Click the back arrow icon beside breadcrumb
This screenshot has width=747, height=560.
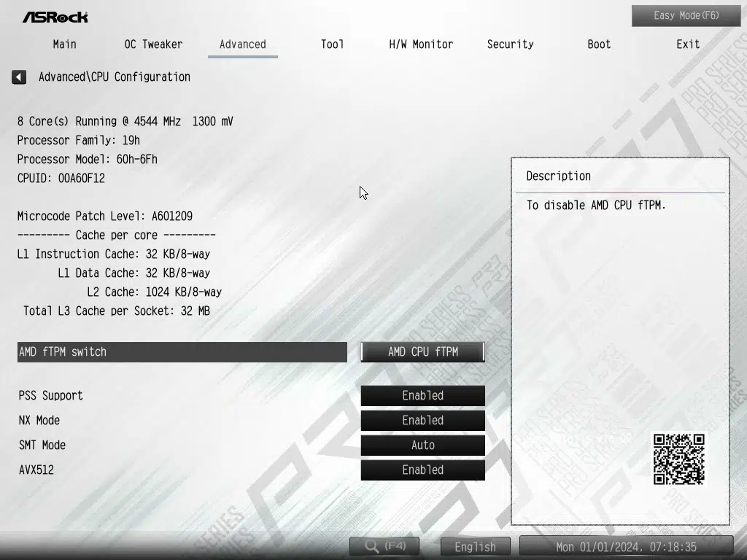(x=19, y=77)
